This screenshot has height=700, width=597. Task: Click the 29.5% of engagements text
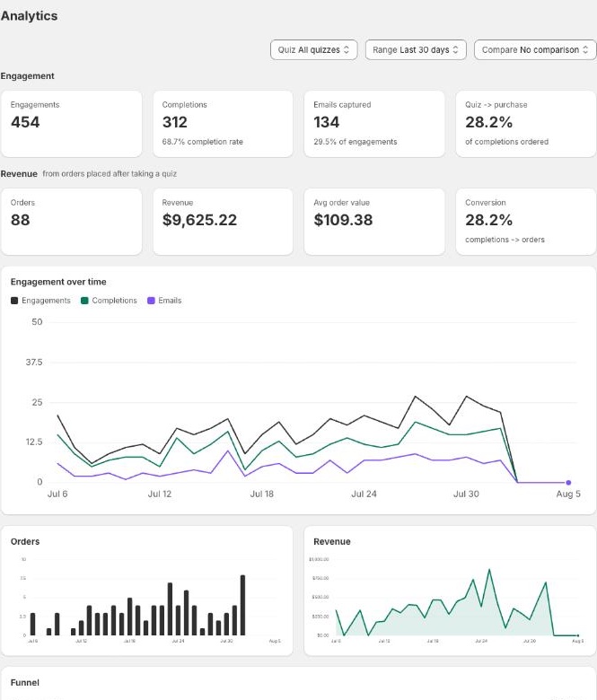pyautogui.click(x=355, y=142)
